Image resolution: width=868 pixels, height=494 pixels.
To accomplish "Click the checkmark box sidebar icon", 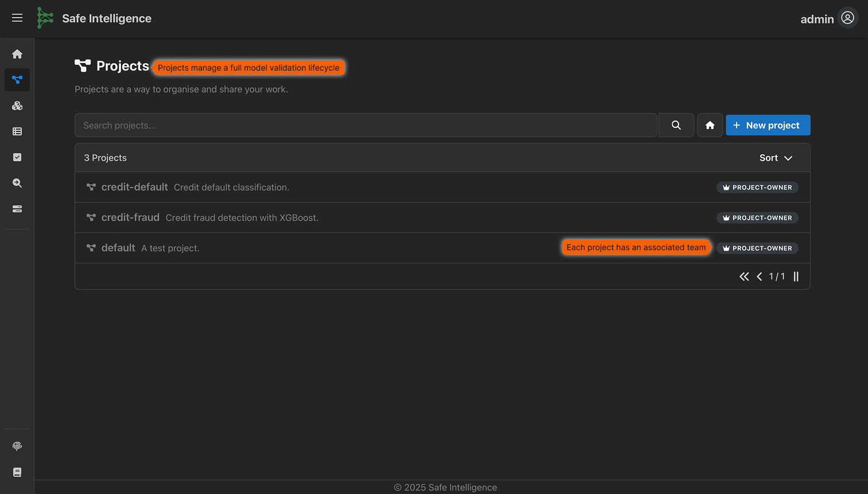I will point(17,157).
